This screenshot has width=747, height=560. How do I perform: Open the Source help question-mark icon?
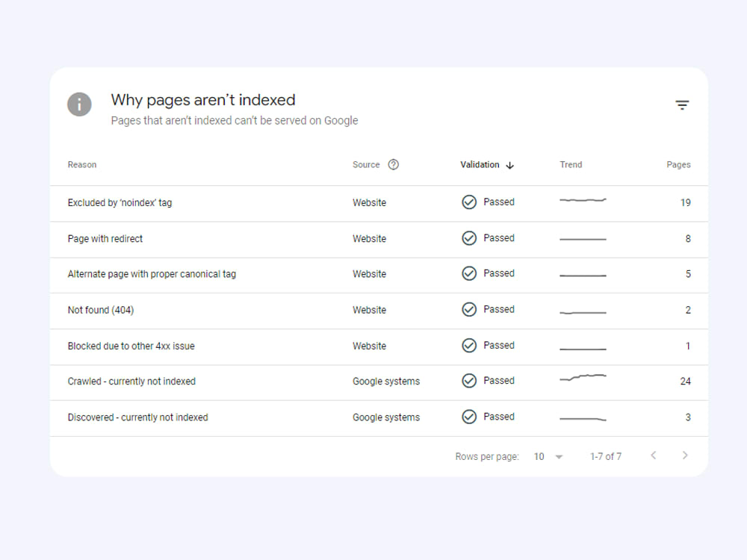coord(393,165)
